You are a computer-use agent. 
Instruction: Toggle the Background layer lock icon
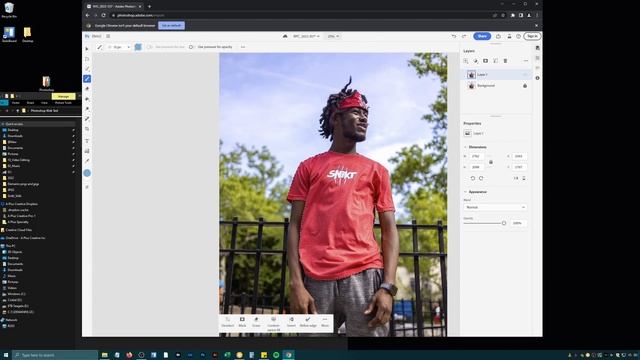(525, 86)
